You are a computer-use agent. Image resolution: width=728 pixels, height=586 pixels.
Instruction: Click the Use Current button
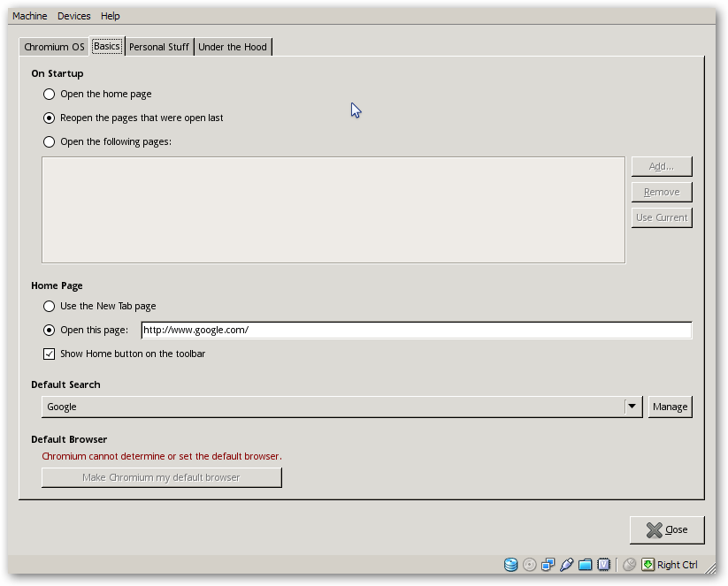(x=662, y=217)
